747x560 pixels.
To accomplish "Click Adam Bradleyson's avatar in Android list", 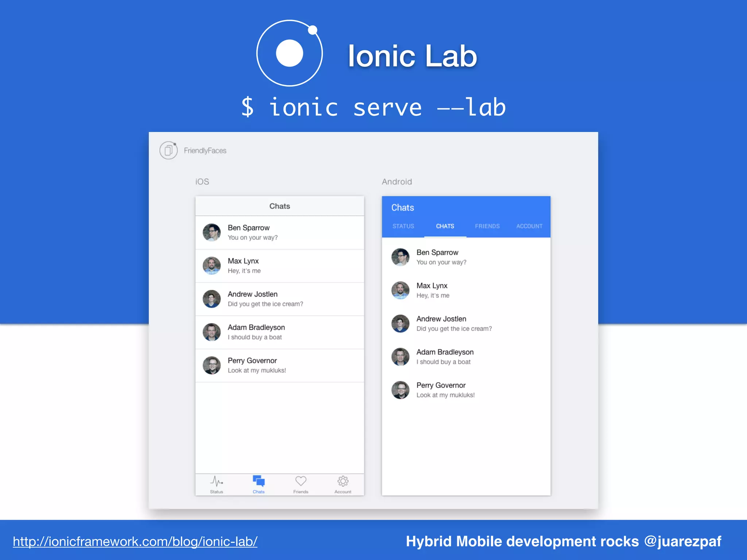I will 400,357.
